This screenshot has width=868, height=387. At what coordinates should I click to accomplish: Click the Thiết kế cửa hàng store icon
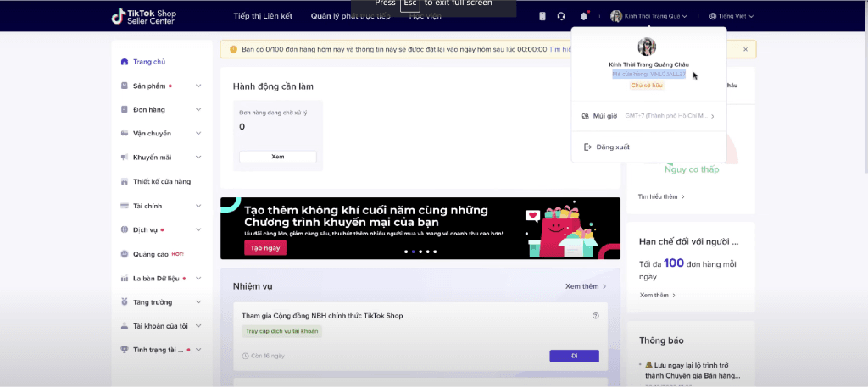coord(125,181)
